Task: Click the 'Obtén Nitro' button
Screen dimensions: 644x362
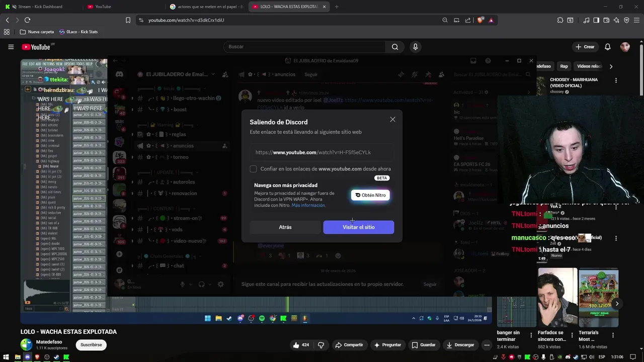Action: pyautogui.click(x=370, y=195)
